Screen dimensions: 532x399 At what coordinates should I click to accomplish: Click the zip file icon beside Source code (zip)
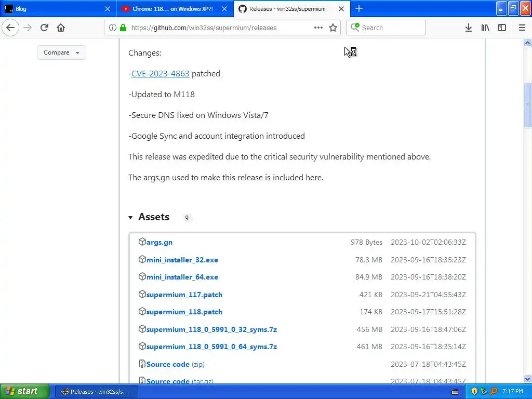coord(142,363)
